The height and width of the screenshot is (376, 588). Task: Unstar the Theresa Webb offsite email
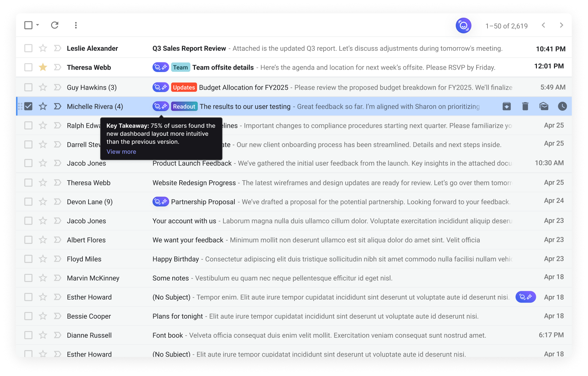(x=43, y=67)
